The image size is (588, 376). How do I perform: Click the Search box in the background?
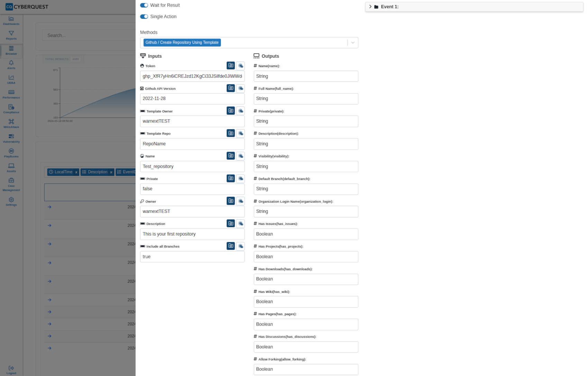point(89,35)
